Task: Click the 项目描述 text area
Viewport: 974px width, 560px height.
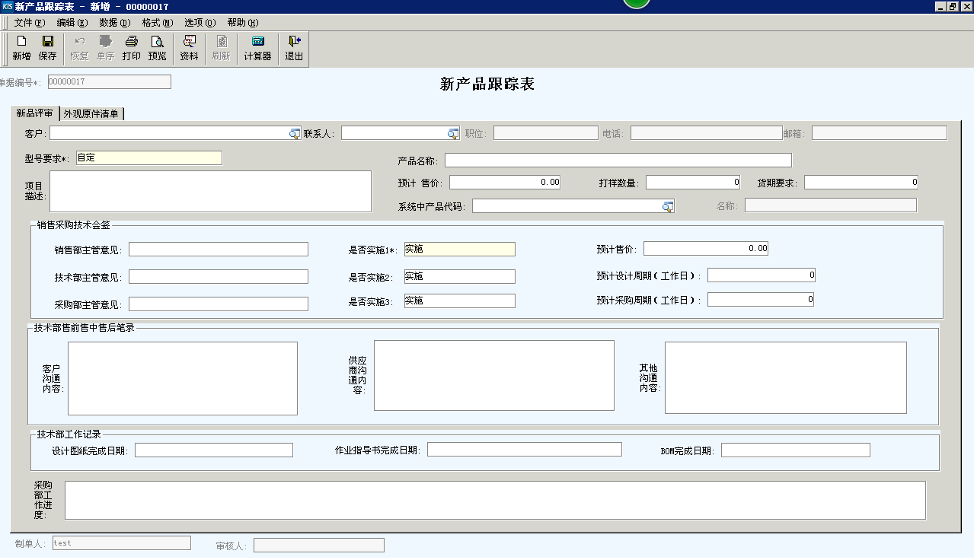Action: click(x=210, y=191)
